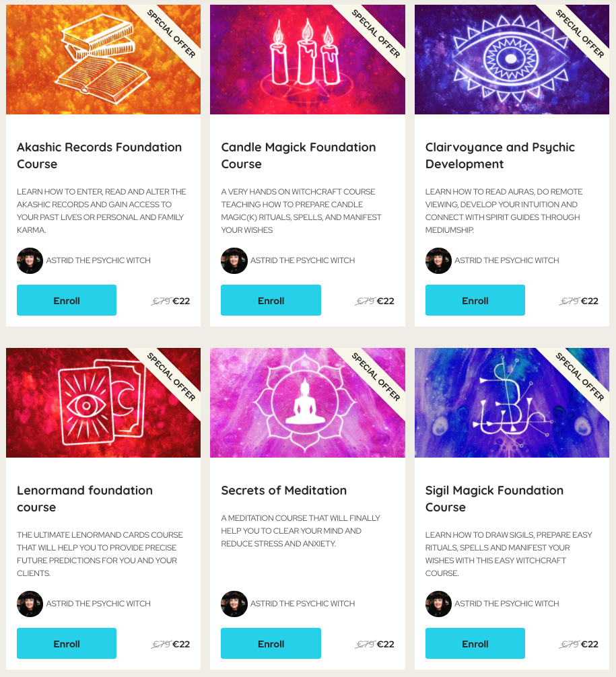Click author name under Lenormand foundation course
The image size is (616, 677).
pyautogui.click(x=98, y=604)
